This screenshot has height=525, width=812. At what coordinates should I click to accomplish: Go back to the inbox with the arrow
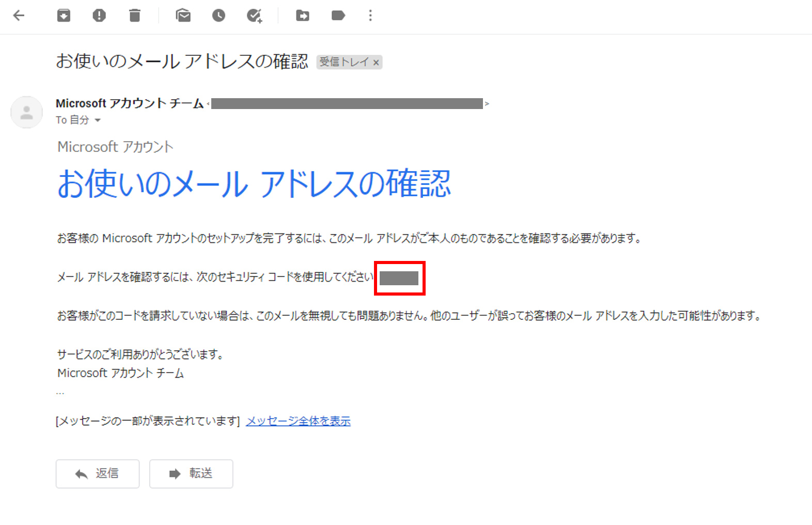coord(19,16)
